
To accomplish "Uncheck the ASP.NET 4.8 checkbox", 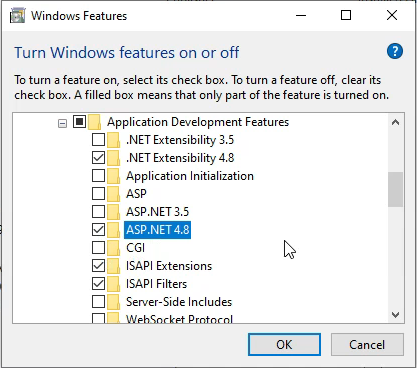I will coord(98,230).
